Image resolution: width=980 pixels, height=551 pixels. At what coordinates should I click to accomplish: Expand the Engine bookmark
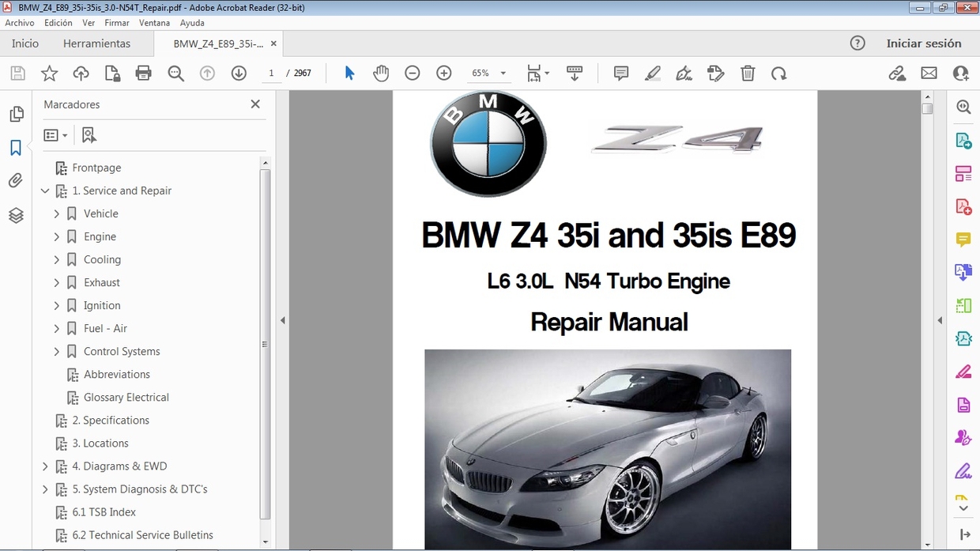(x=56, y=236)
